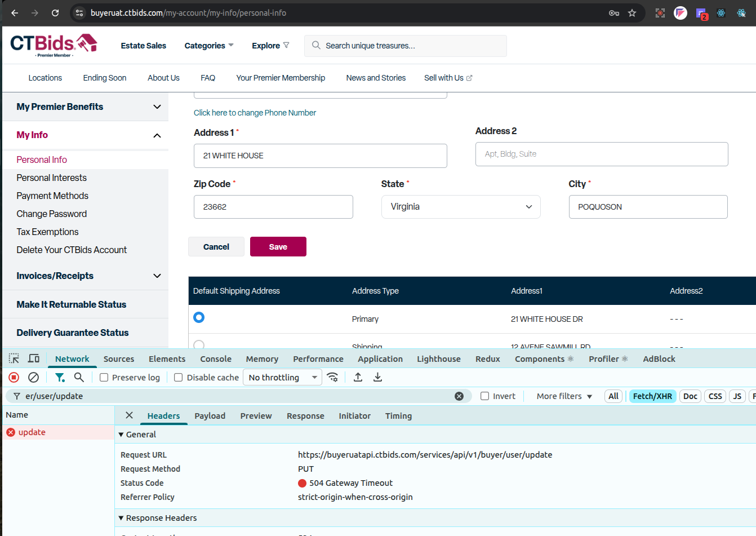Click the external link icon beside Sell with Us

click(469, 78)
